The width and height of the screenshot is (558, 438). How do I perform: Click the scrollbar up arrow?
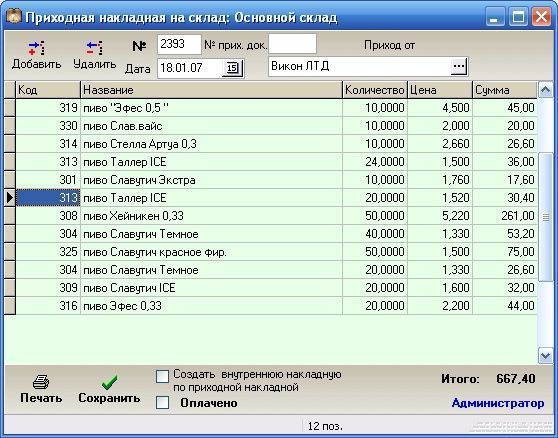[x=546, y=90]
